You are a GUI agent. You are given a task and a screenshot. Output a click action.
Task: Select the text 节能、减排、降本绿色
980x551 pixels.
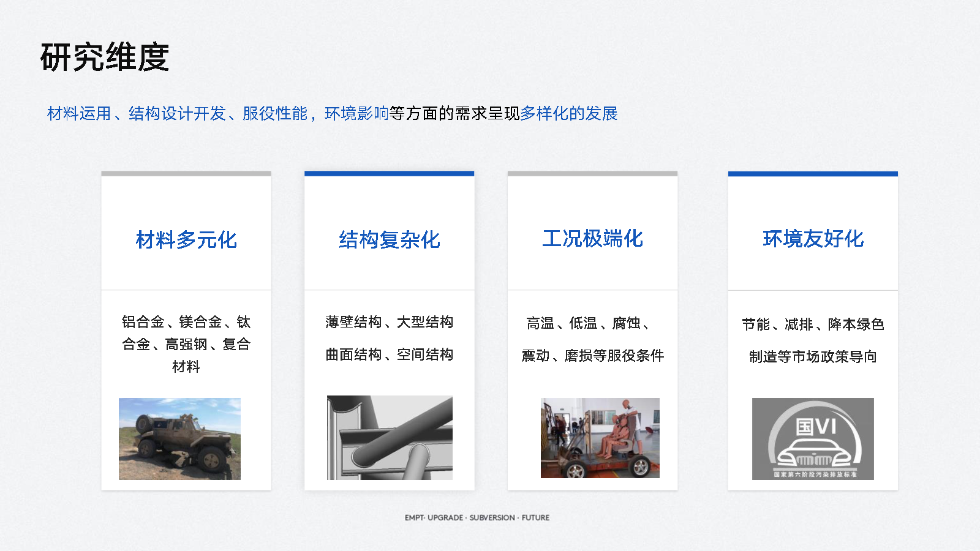[813, 324]
